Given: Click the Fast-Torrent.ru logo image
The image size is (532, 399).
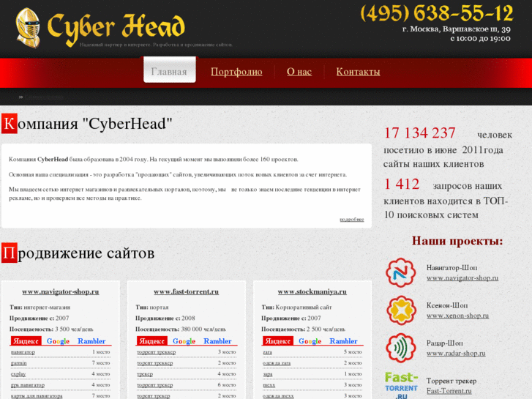Looking at the screenshot, I should point(401,385).
